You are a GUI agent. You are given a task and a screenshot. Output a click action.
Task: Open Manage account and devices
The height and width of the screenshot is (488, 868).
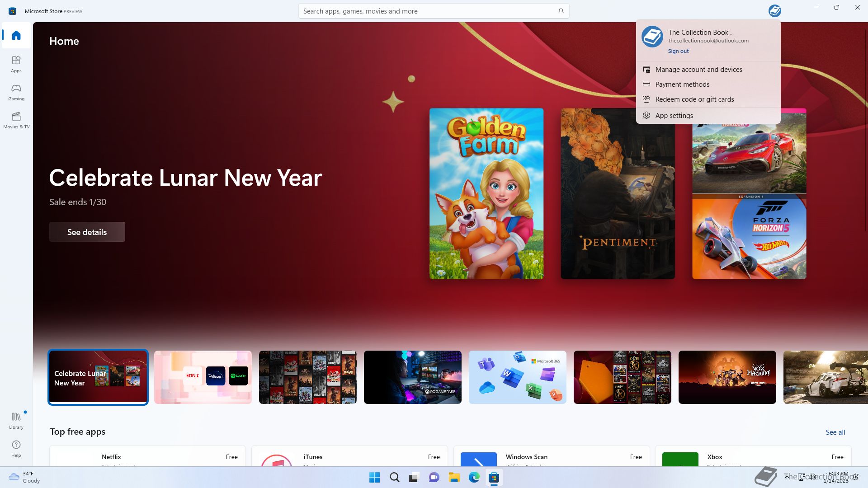[708, 70]
